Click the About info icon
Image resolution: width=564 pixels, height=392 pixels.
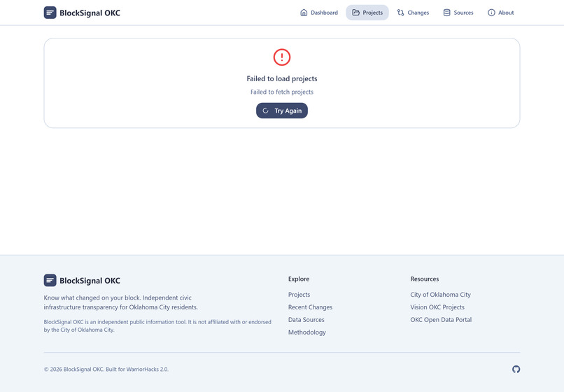click(491, 13)
